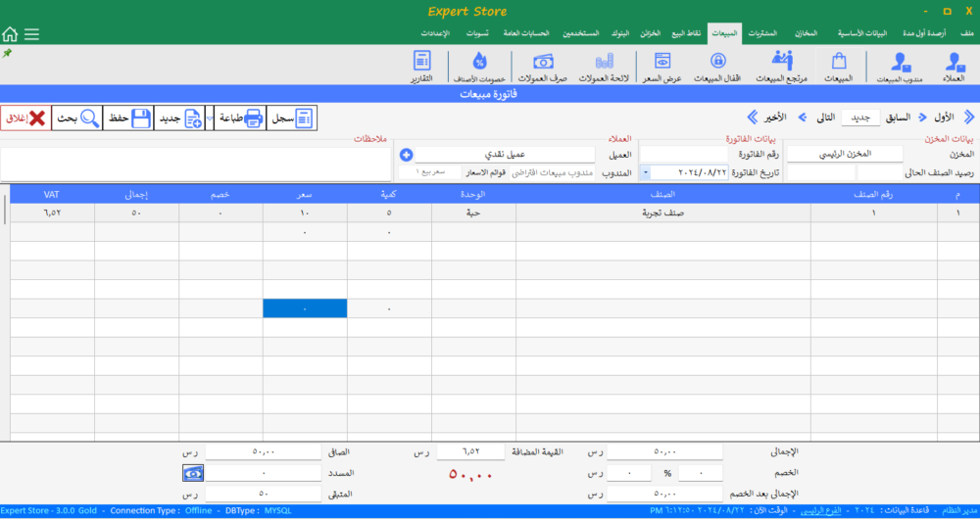Go to Last (الأخير) invoice record
The height and width of the screenshot is (519, 980).
point(767,118)
